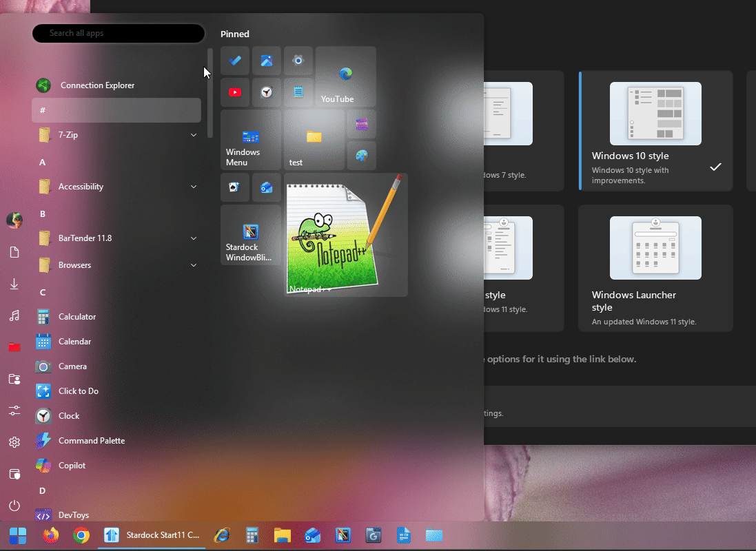Viewport: 756px width, 551px height.
Task: Launch Command Palette from the app list
Action: click(91, 441)
